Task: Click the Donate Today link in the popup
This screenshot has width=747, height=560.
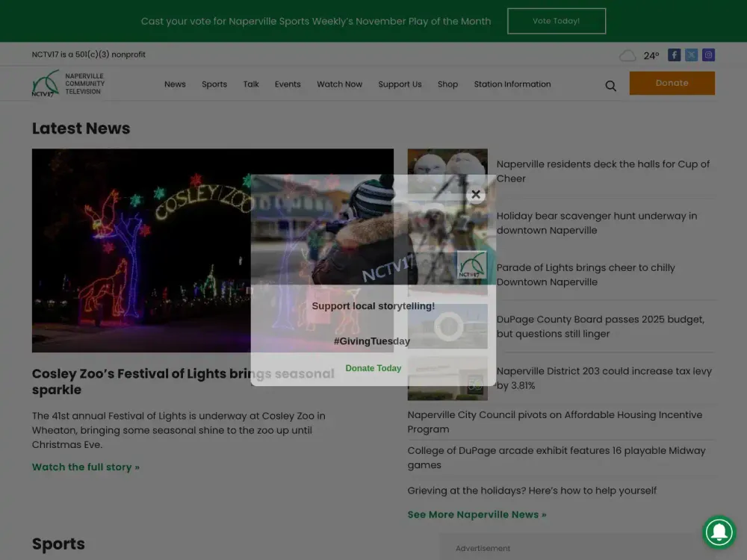Action: click(373, 367)
